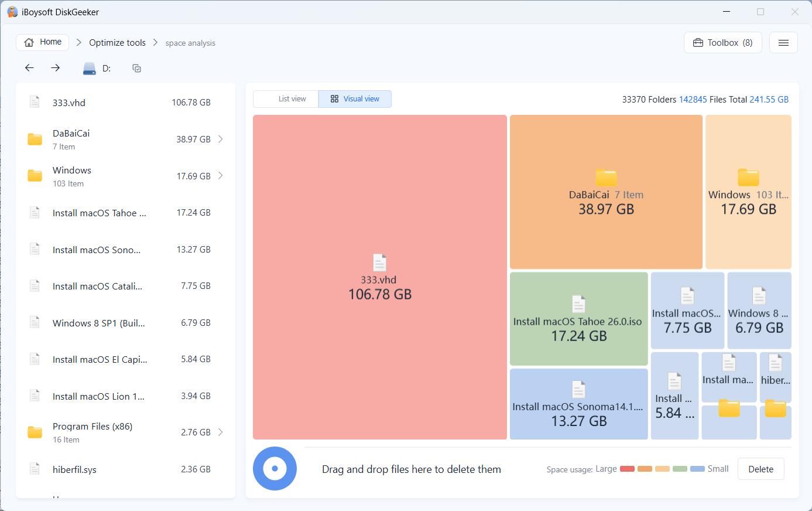Select 333.vhd in the file list
This screenshot has height=511, width=812.
tap(125, 103)
